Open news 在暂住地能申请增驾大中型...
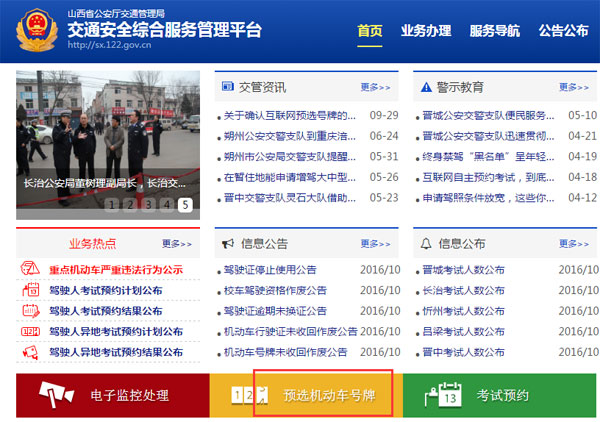This screenshot has width=600, height=422. (x=290, y=177)
